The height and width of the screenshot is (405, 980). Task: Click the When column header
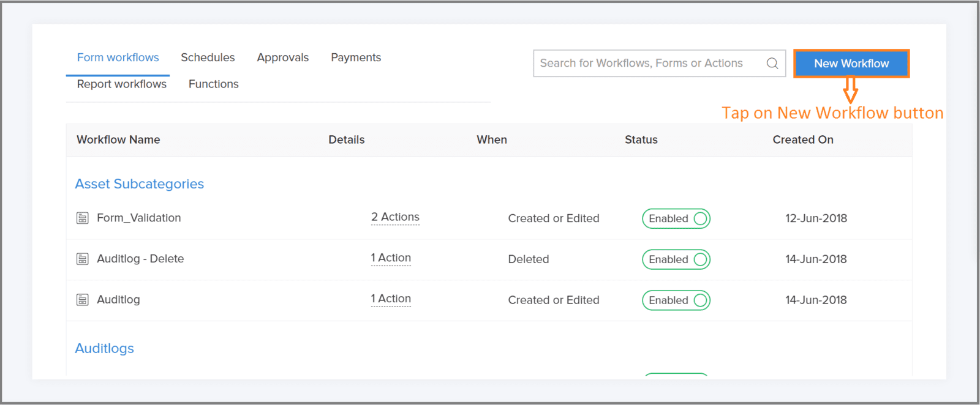click(492, 139)
